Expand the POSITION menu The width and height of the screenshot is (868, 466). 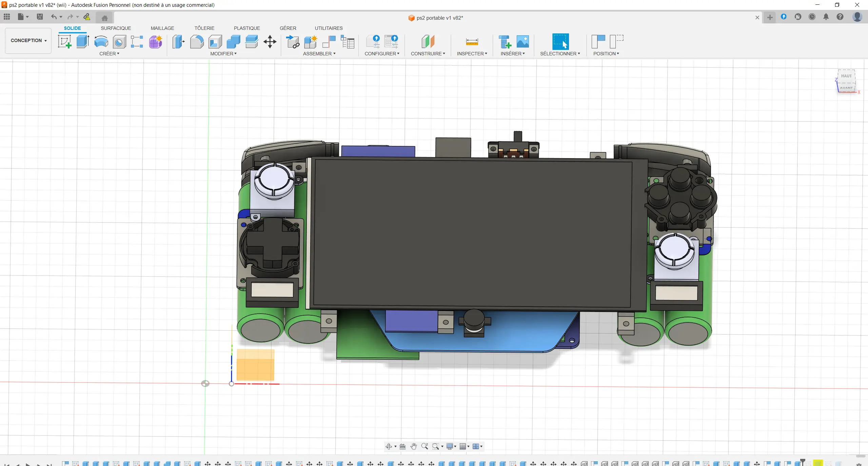point(606,54)
